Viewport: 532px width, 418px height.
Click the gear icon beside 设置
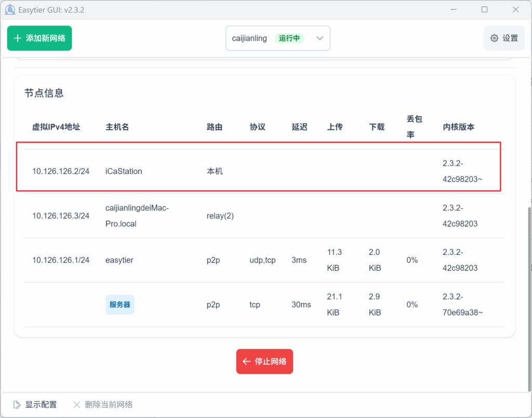495,38
